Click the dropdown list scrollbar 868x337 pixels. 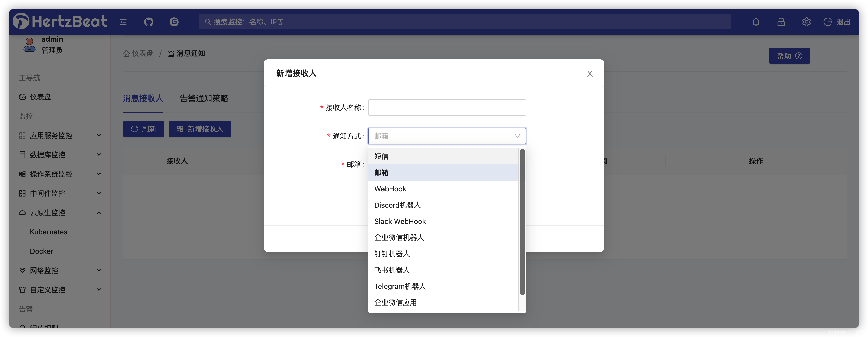point(522,222)
